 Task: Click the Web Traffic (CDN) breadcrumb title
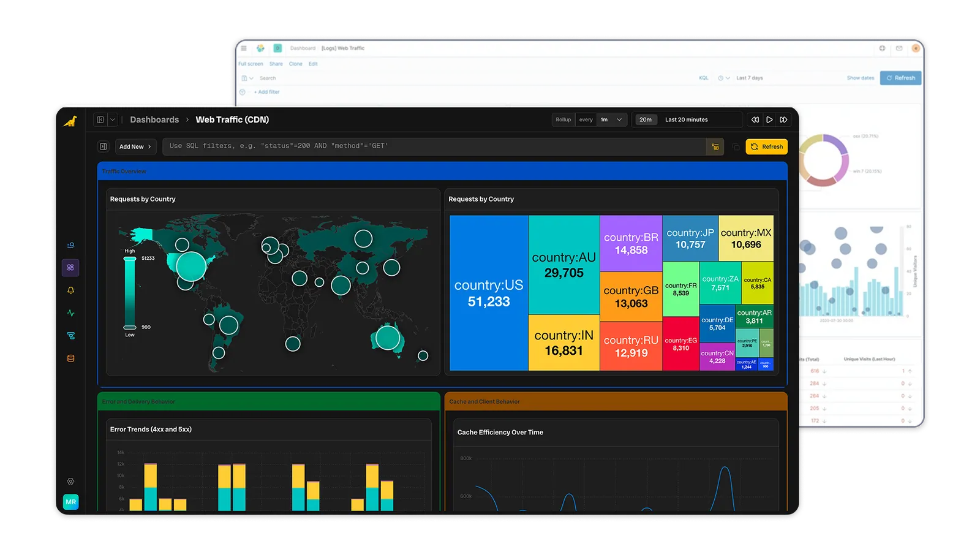pyautogui.click(x=232, y=119)
